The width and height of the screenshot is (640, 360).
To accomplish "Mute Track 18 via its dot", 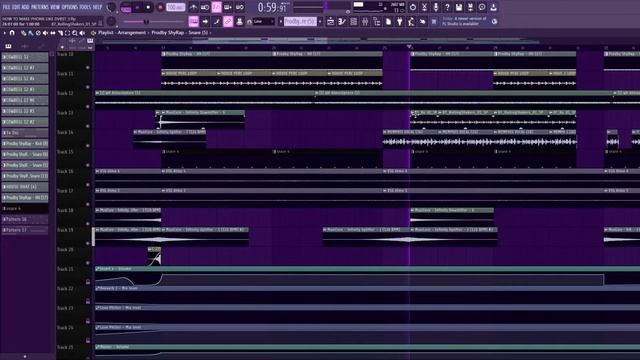I will pyautogui.click(x=88, y=224).
